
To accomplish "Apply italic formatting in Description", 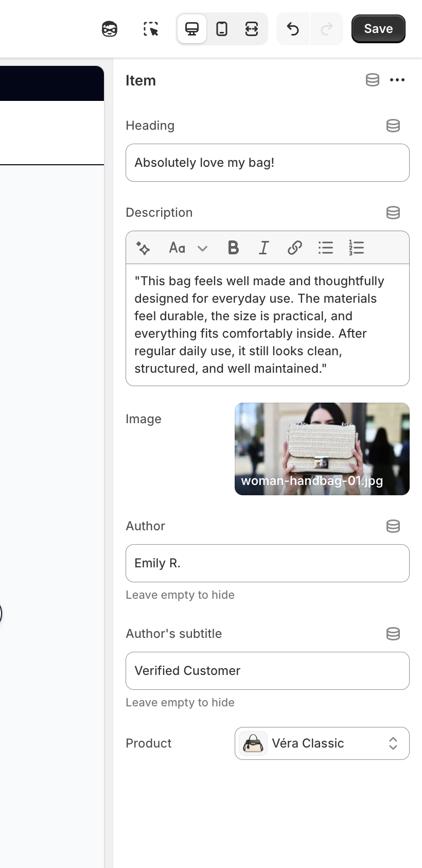I will coord(263,248).
